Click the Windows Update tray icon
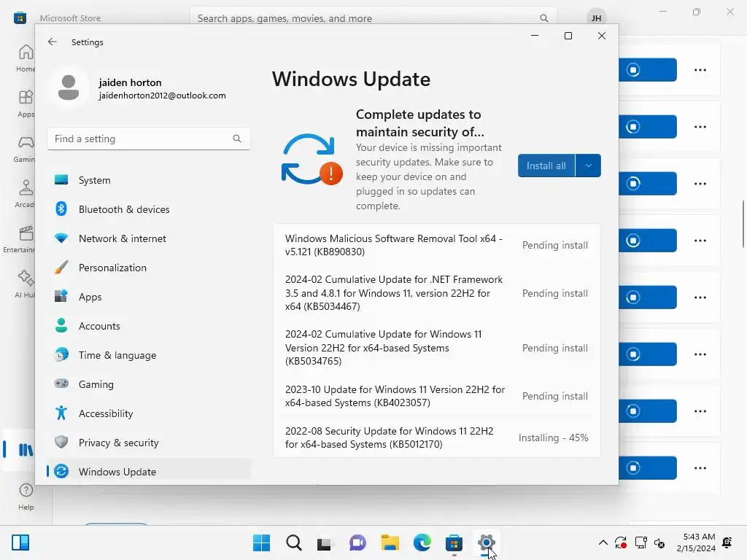 pos(621,542)
